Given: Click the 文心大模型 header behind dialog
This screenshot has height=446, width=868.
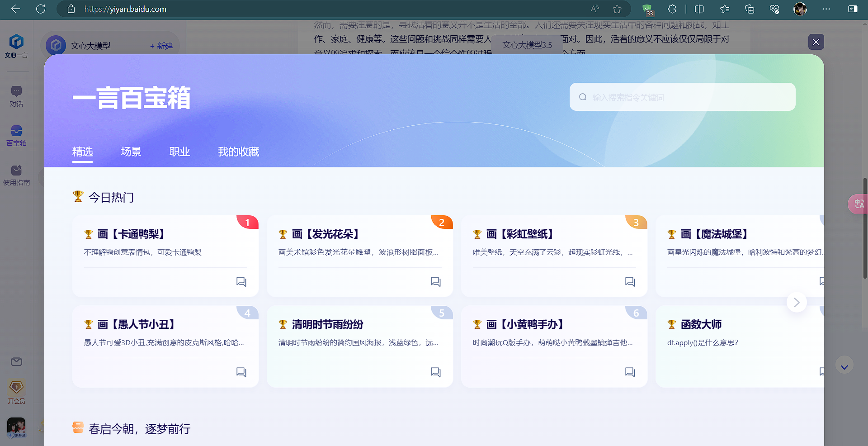Looking at the screenshot, I should pyautogui.click(x=90, y=46).
